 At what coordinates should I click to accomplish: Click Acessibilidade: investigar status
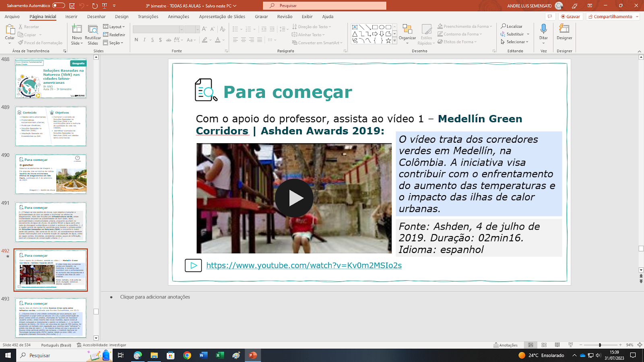click(101, 345)
